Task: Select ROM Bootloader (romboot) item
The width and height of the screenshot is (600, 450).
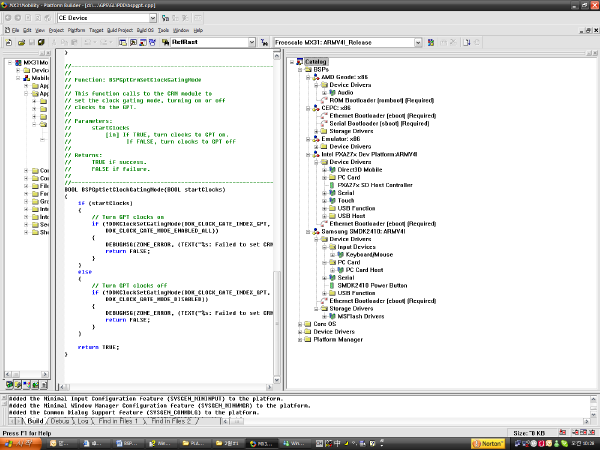Action: coord(382,100)
